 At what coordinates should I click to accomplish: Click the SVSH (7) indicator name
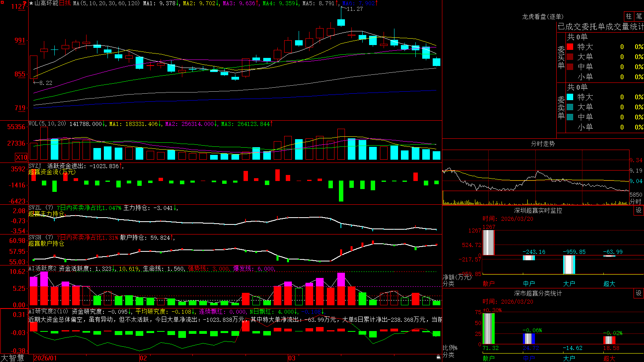pyautogui.click(x=41, y=238)
